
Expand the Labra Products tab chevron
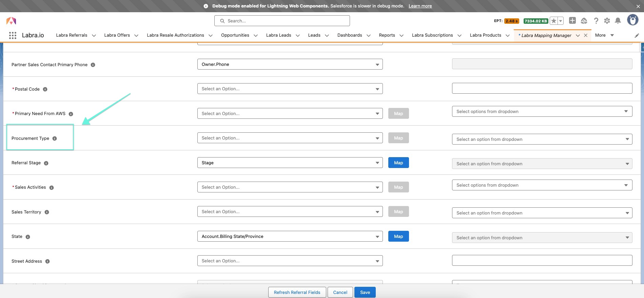click(508, 36)
